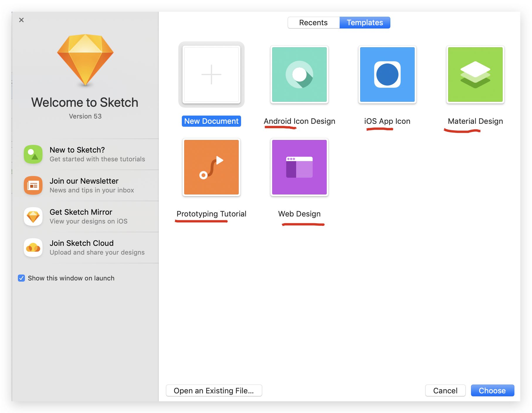Uncheck Show this window on launch
This screenshot has width=532, height=413.
tap(21, 278)
